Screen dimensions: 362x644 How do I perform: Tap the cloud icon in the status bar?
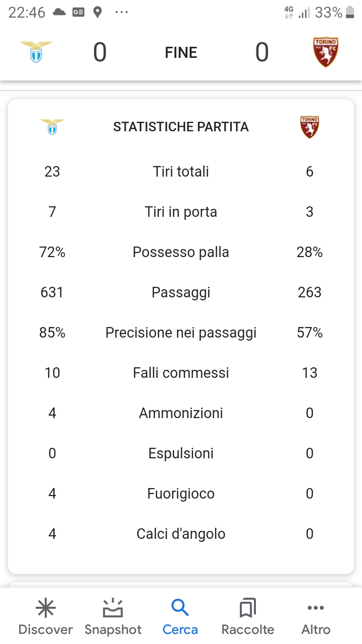(x=59, y=13)
